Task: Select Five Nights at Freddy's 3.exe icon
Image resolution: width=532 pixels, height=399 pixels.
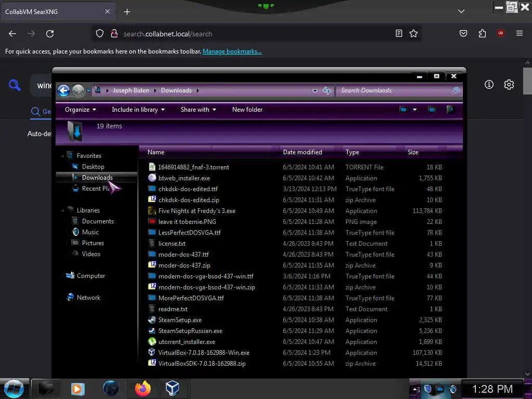Action: pyautogui.click(x=152, y=211)
